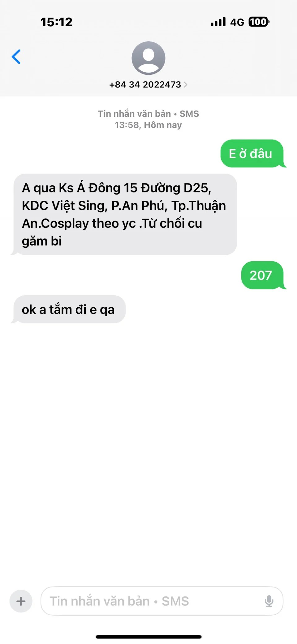Open the contact avatar profile picture
The height and width of the screenshot is (644, 297).
point(148,58)
